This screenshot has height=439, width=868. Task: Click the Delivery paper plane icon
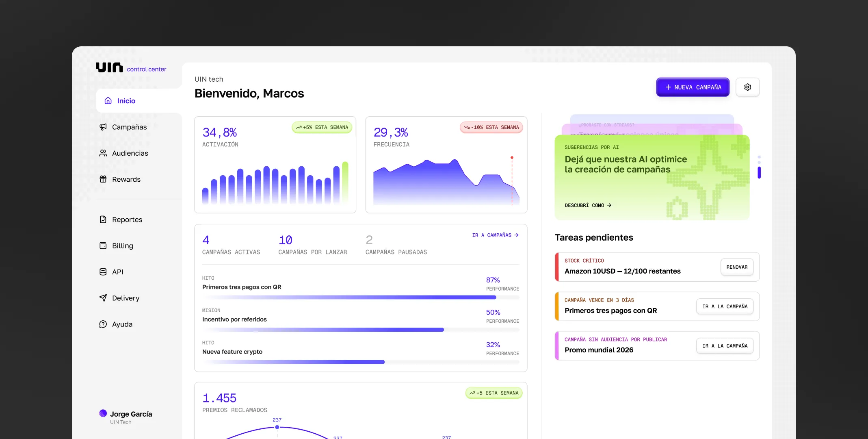pos(103,298)
